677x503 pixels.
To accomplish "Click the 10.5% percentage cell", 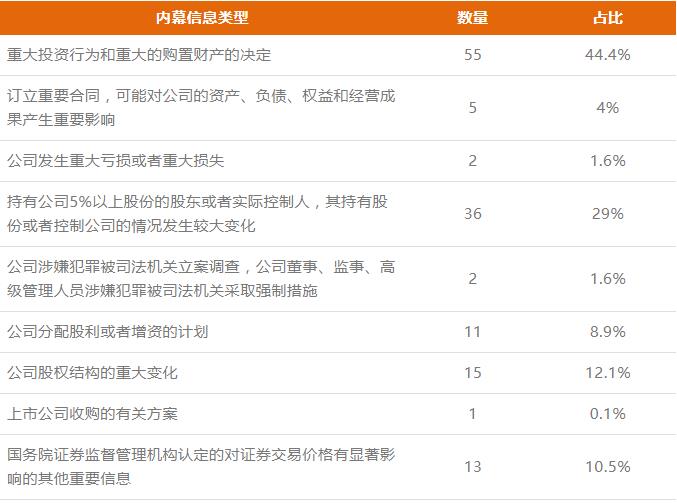I will (x=607, y=466).
